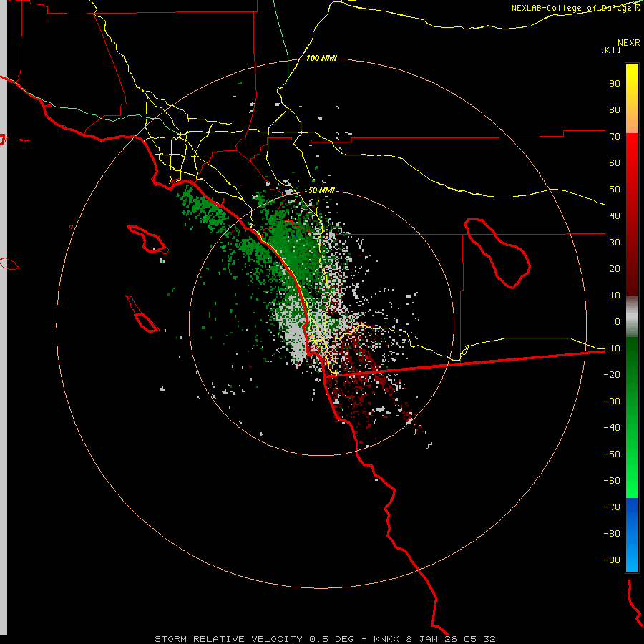Click the -40 value on velocity scale
Image resolution: width=644 pixels, height=644 pixels.
tap(612, 428)
